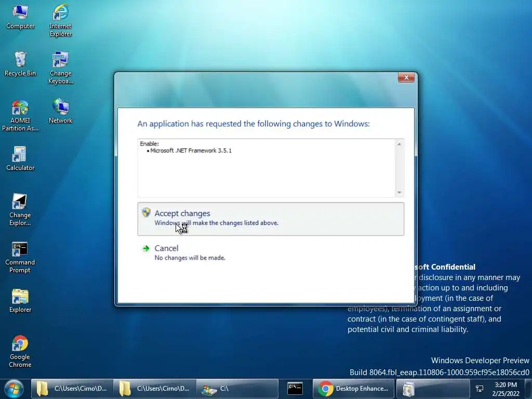This screenshot has width=532, height=399.
Task: Select the Explorer desktop shortcut
Action: (x=20, y=301)
